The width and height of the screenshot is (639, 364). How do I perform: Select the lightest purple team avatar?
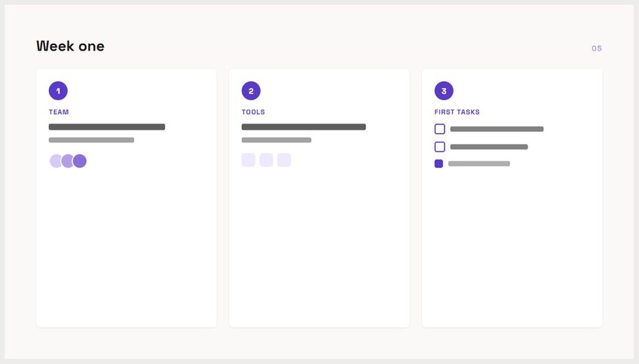point(56,161)
